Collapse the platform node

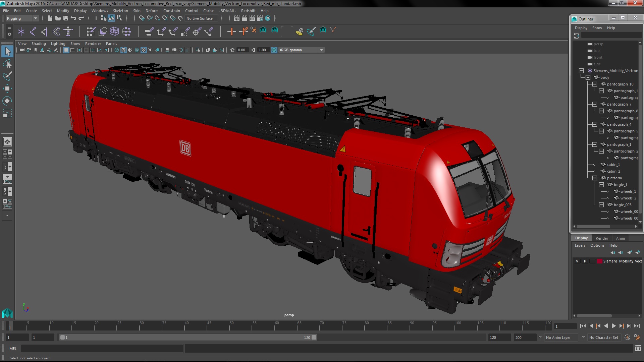(595, 178)
